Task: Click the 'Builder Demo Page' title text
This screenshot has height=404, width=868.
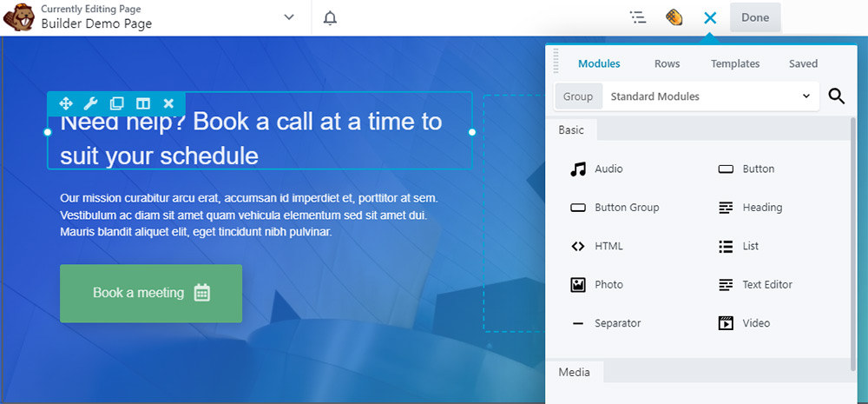Action: [96, 23]
